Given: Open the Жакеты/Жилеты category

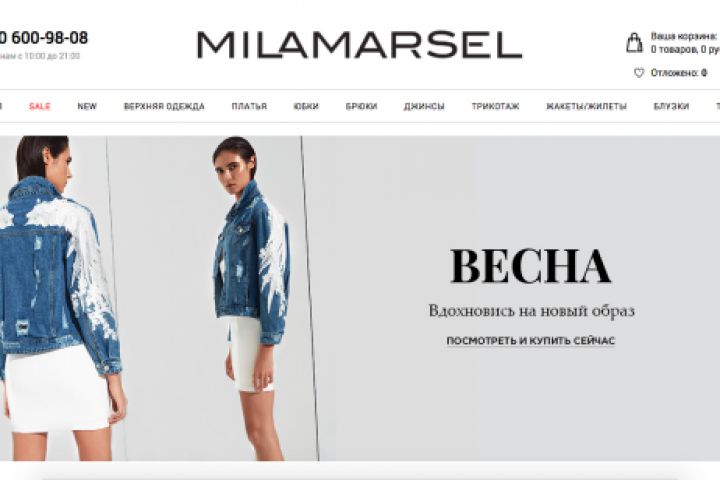Looking at the screenshot, I should click(586, 106).
